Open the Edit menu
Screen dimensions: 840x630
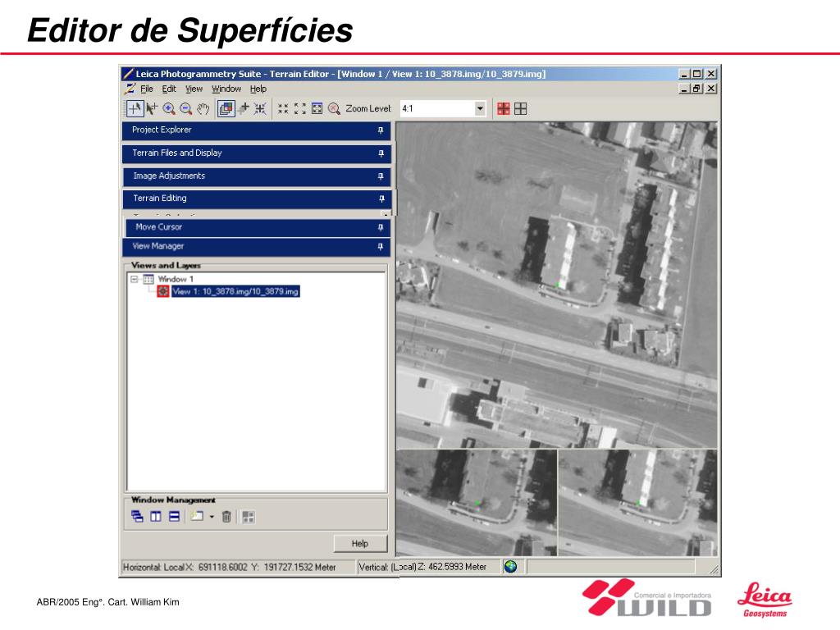click(169, 89)
